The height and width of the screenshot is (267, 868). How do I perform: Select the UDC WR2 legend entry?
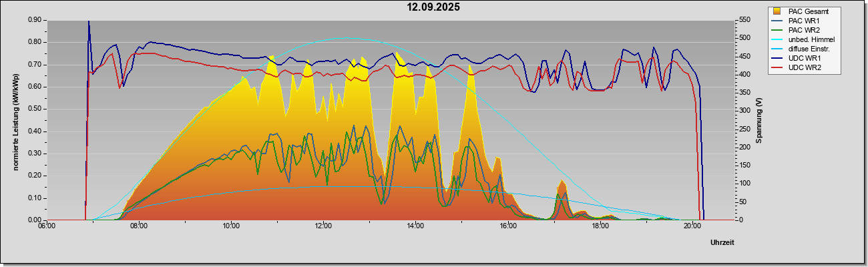803,69
